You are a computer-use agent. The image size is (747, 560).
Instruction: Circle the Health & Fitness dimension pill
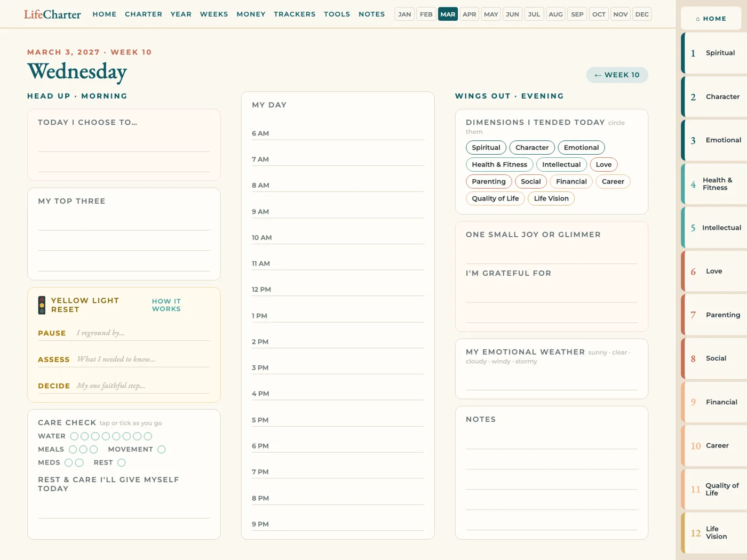click(x=499, y=165)
